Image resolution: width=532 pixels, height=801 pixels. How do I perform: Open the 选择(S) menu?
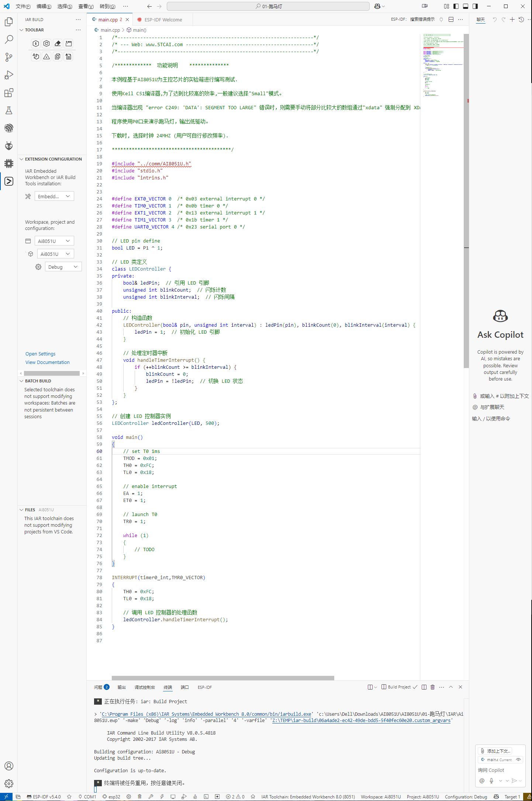click(65, 6)
